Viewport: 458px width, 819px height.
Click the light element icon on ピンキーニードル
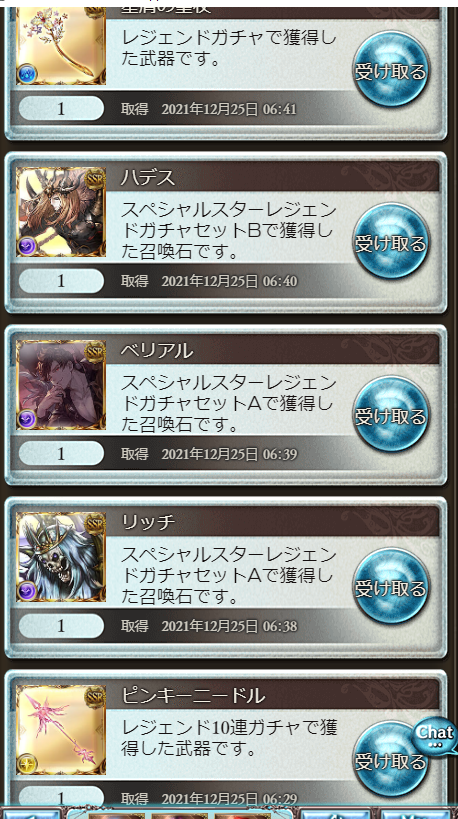[x=27, y=763]
